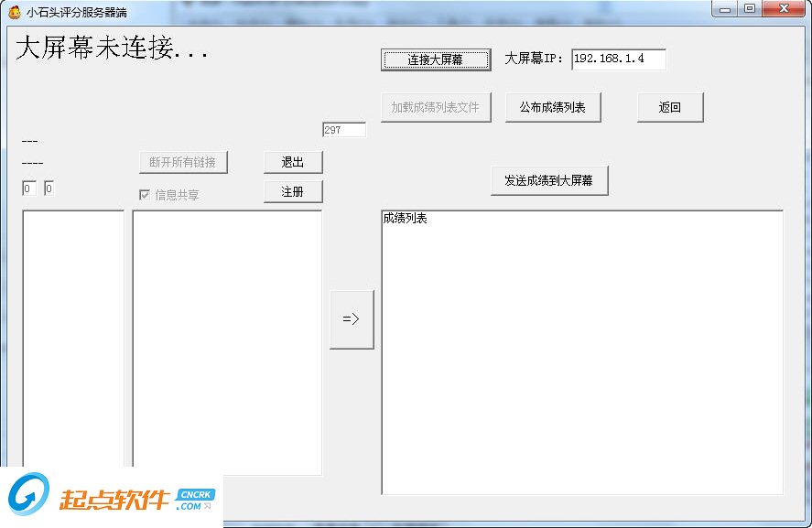Click the field showing 297

click(x=343, y=129)
